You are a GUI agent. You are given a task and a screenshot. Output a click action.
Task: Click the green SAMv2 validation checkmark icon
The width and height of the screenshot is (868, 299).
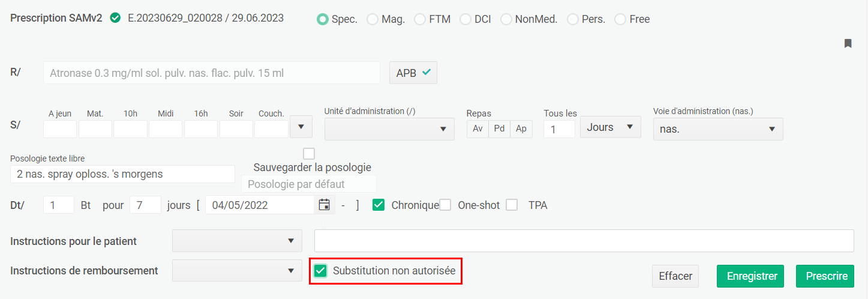click(115, 19)
